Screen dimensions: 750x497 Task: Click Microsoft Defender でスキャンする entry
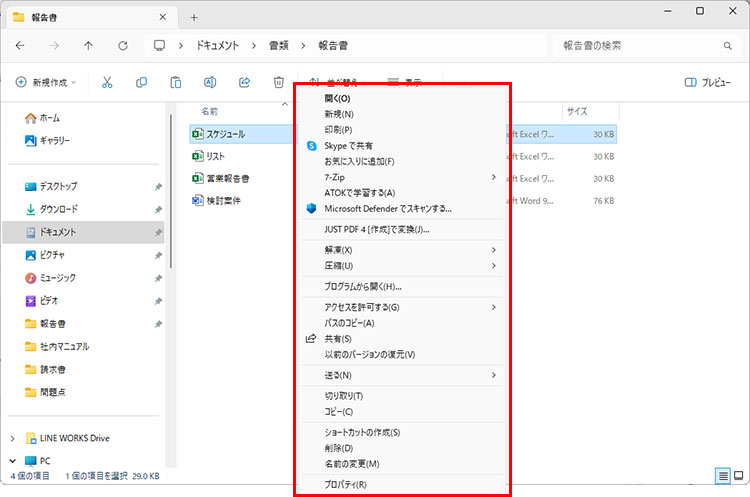click(388, 208)
